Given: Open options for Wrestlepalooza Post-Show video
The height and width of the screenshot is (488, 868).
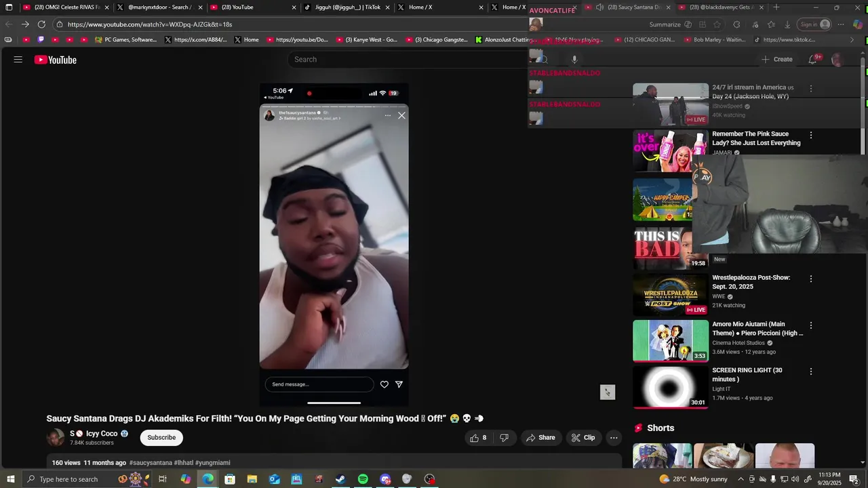Looking at the screenshot, I should pos(810,279).
